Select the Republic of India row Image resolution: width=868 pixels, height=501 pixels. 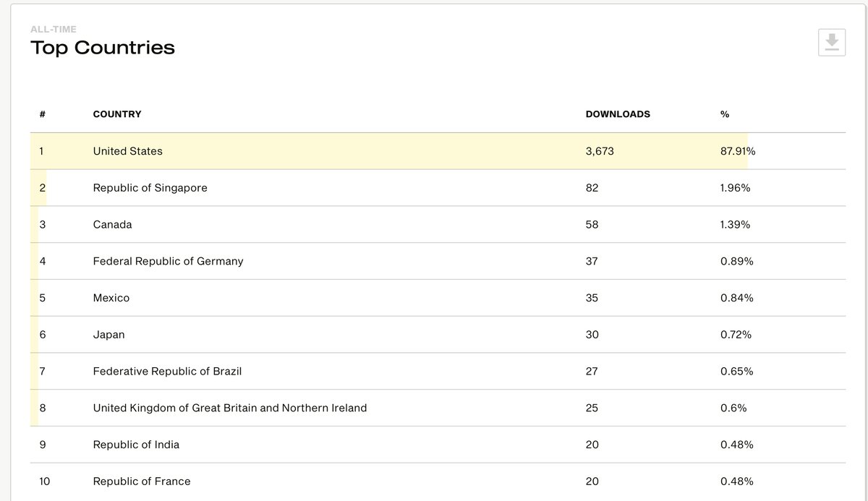[438, 445]
